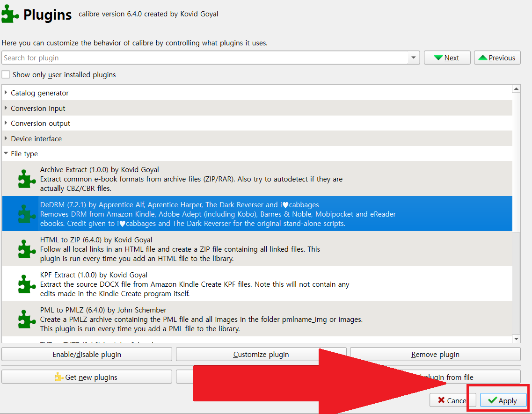Click Enable/disable plugin button
The image size is (532, 414).
point(87,354)
